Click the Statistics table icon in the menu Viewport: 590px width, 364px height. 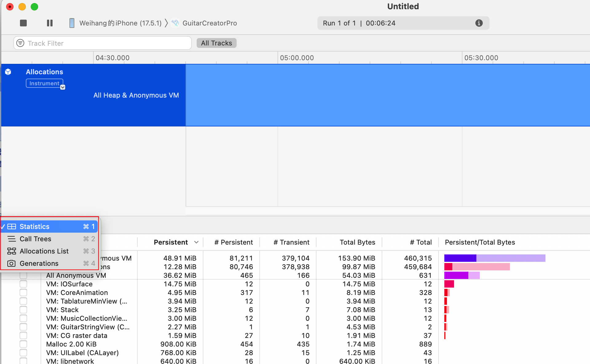(x=12, y=227)
